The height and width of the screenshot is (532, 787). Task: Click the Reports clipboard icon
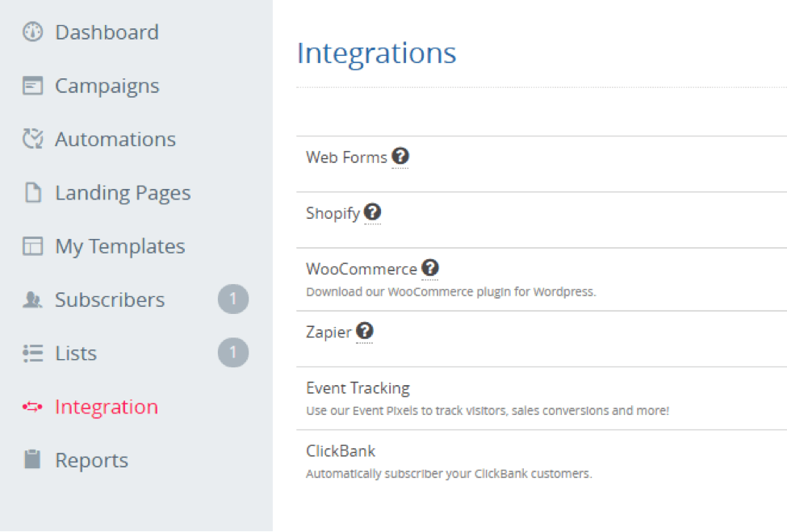[32, 459]
